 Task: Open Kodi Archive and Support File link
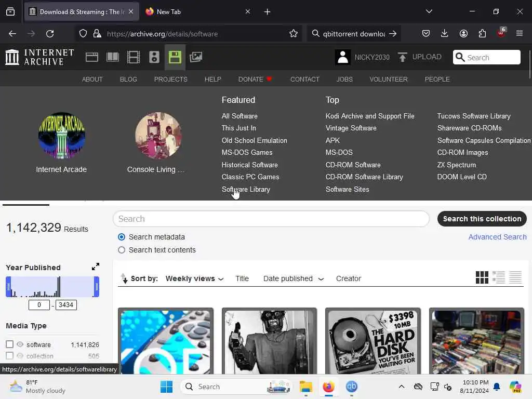tap(370, 116)
